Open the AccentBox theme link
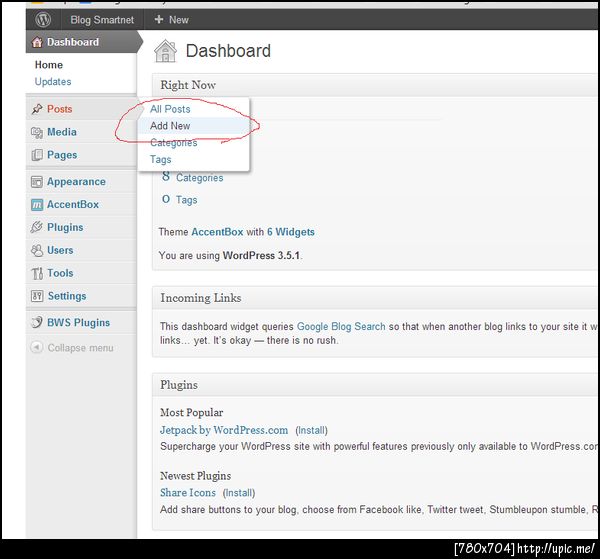Viewport: 600px width, 559px height. point(217,232)
